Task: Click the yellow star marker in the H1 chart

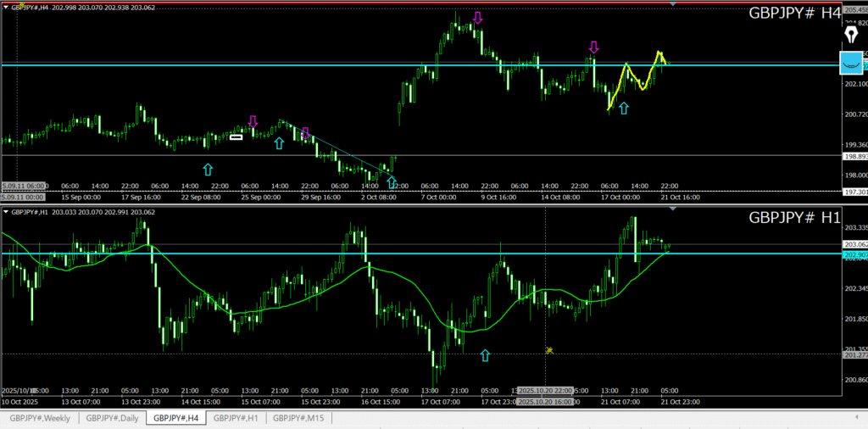Action: point(549,349)
